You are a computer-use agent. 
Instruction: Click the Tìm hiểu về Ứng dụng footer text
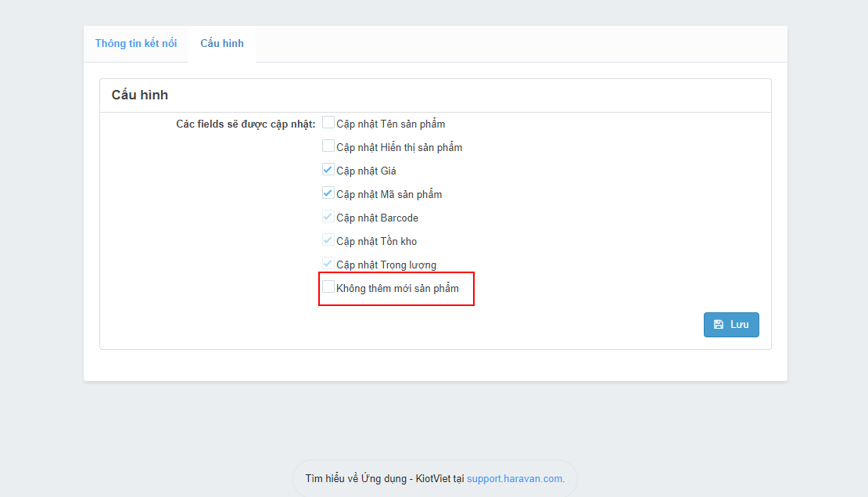point(385,479)
